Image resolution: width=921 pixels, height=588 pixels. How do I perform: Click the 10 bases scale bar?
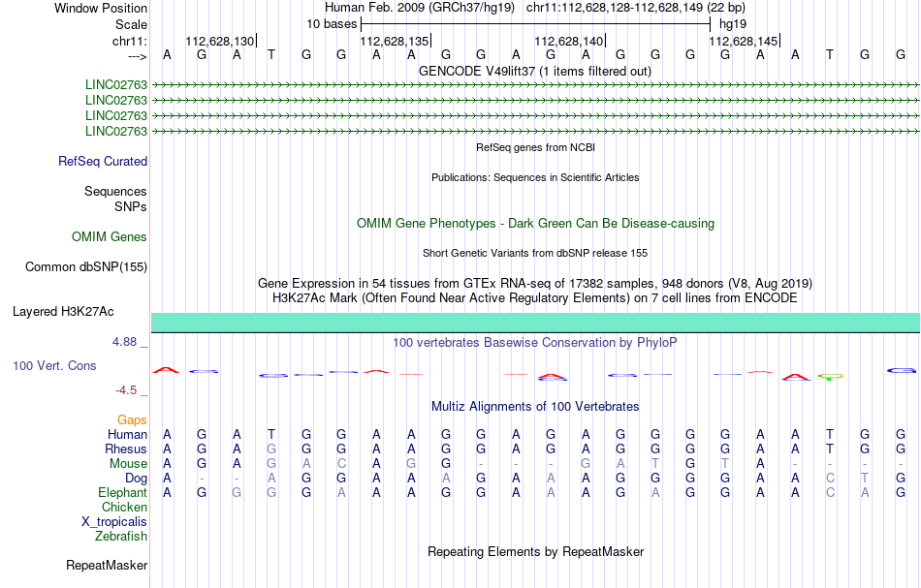click(536, 24)
